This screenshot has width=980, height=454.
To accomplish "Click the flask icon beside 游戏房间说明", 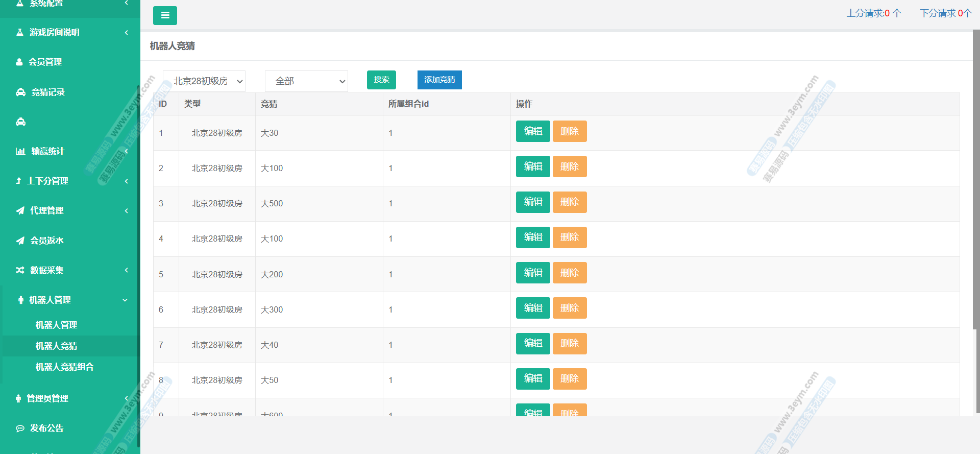I will pos(20,33).
